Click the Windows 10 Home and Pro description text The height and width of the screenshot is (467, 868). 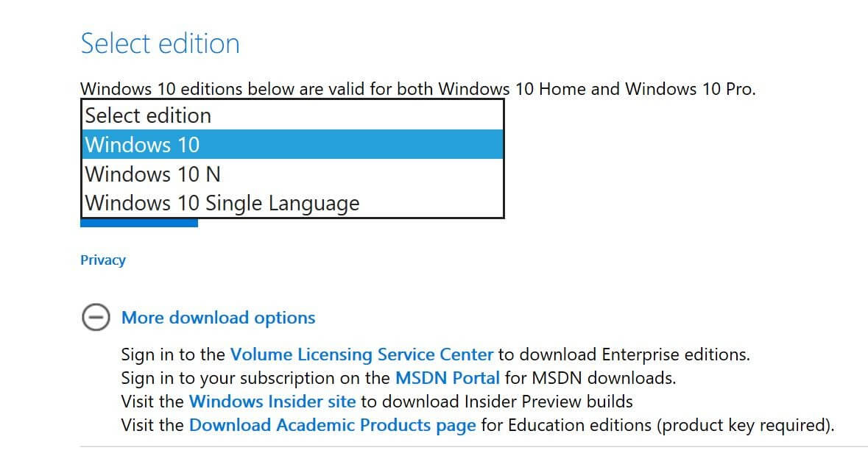[x=418, y=89]
